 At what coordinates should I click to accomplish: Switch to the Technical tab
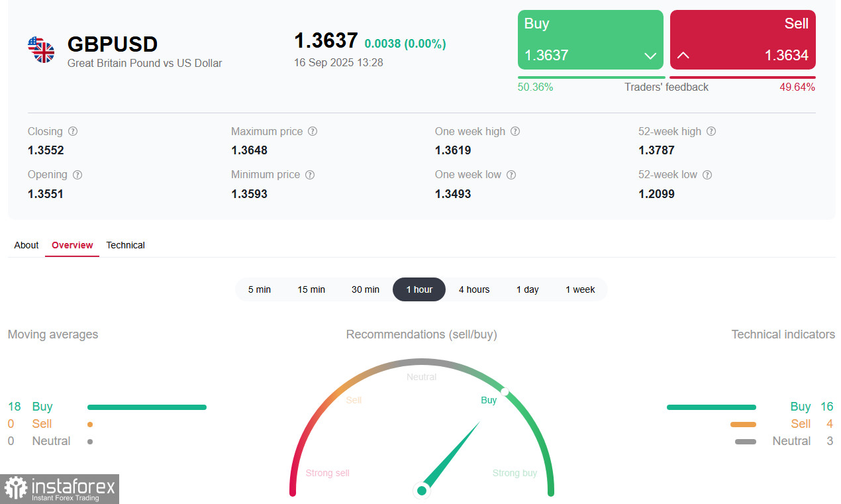(x=125, y=245)
